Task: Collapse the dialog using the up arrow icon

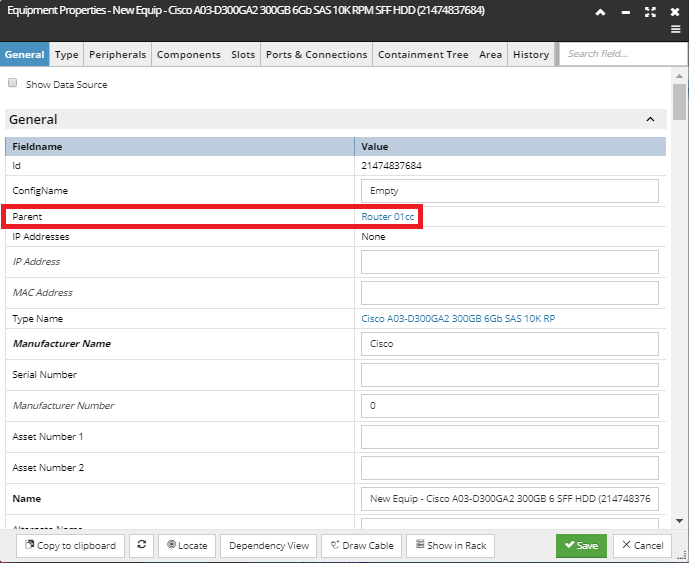Action: click(x=600, y=12)
